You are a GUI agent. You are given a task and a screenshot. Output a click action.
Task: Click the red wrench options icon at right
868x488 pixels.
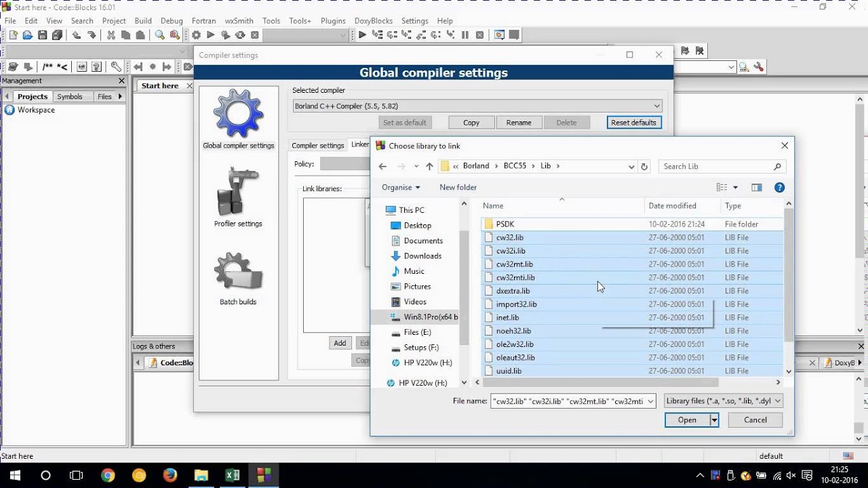(x=759, y=66)
